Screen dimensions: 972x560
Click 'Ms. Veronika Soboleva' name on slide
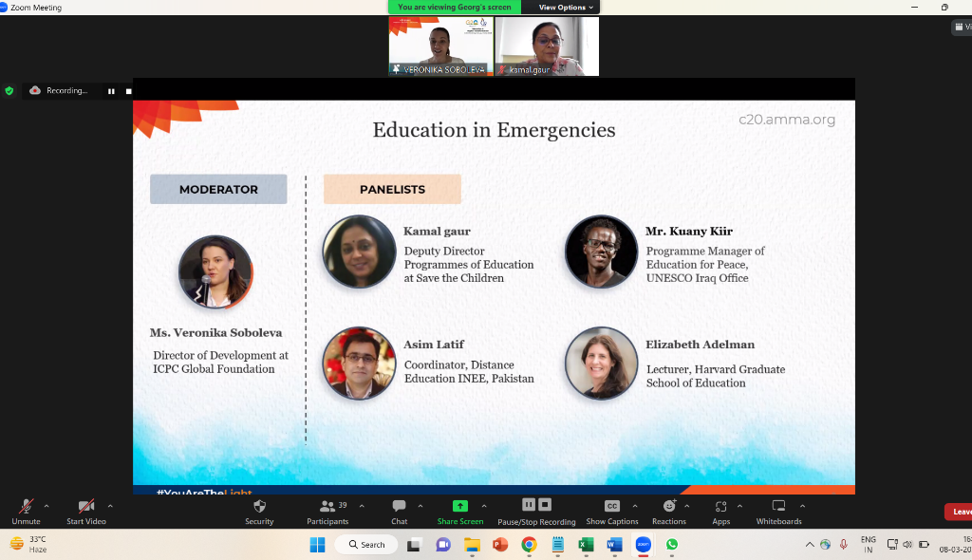click(215, 333)
